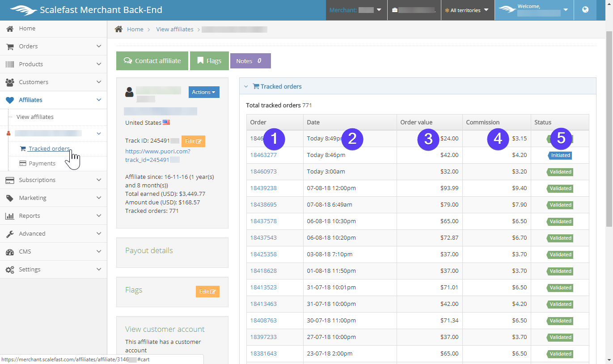The image size is (613, 364).
Task: Click the green Flags button
Action: pyautogui.click(x=209, y=61)
